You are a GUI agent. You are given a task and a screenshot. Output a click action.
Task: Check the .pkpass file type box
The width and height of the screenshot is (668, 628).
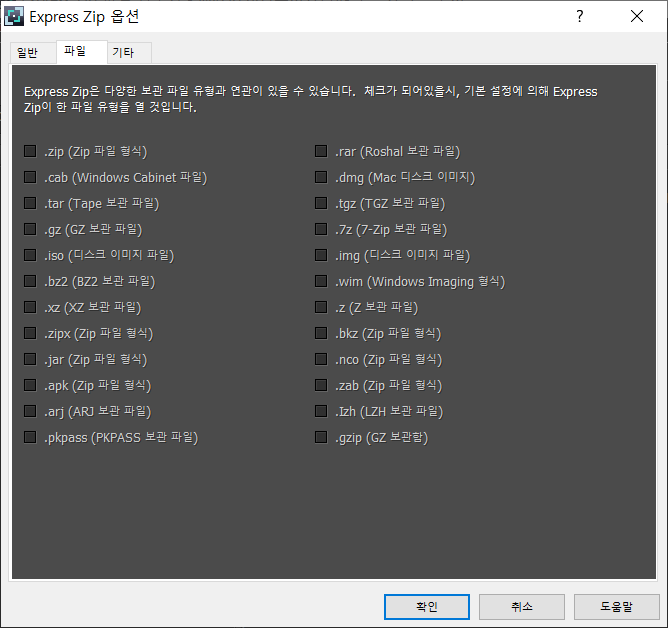click(x=30, y=437)
